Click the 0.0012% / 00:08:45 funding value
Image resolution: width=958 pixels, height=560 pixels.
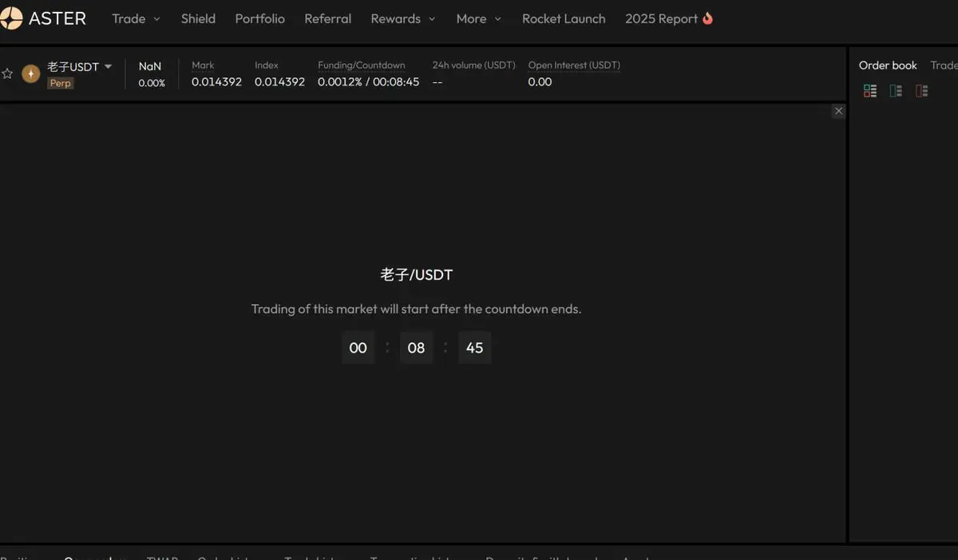click(x=368, y=82)
